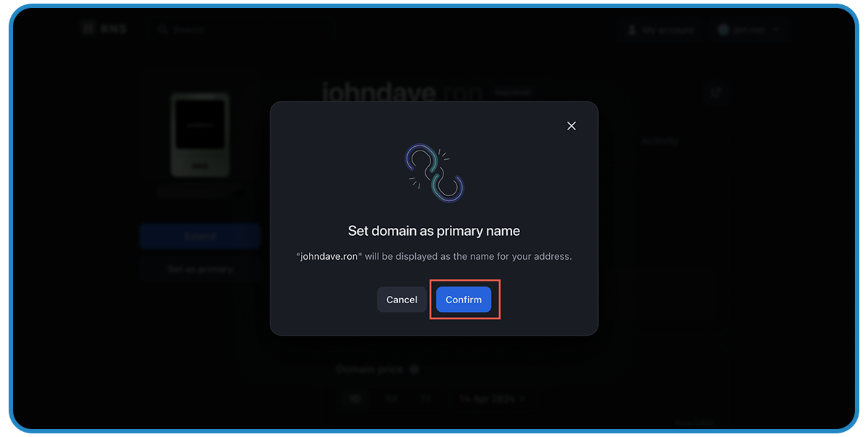Cancel the primary name dialog

401,300
